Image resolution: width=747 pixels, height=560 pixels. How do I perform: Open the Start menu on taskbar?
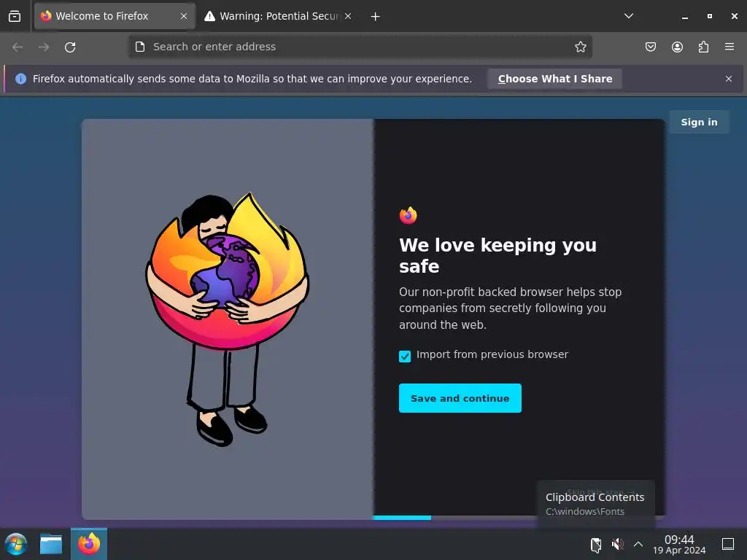tap(16, 544)
